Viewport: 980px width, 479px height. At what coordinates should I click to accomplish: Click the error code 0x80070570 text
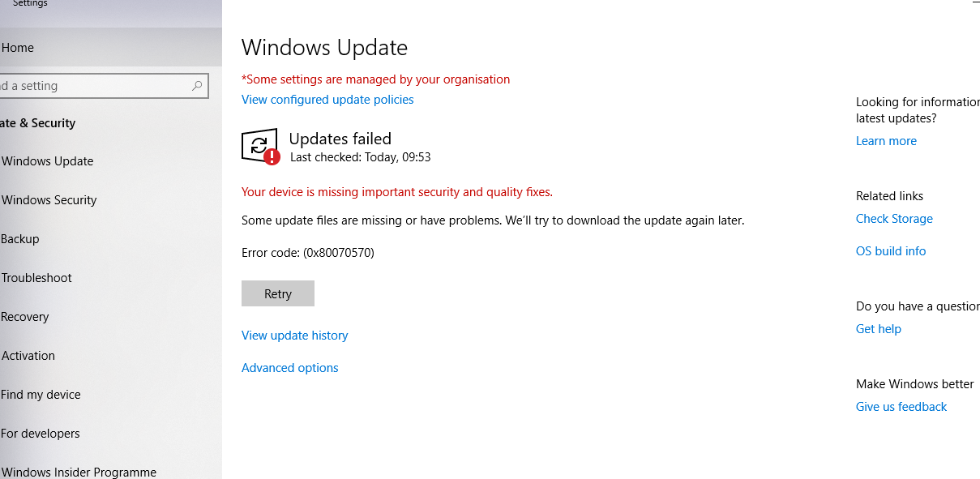[308, 253]
